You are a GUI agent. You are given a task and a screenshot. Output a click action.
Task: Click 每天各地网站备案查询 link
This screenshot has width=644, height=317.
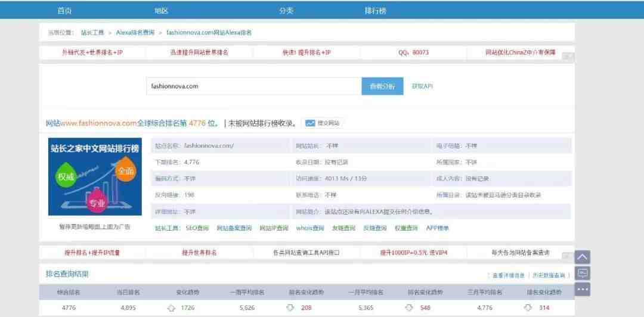521,253
